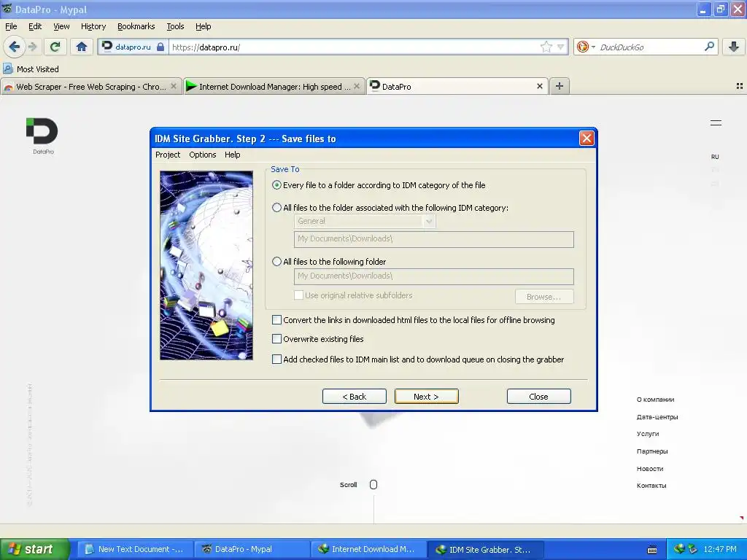The height and width of the screenshot is (560, 747).
Task: Reload the page with the refresh icon
Action: coord(55,47)
